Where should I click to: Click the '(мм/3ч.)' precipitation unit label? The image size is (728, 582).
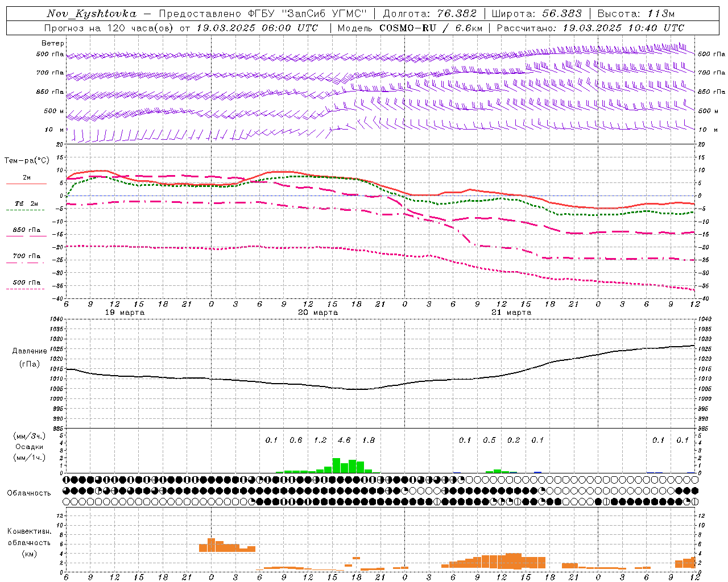click(30, 436)
